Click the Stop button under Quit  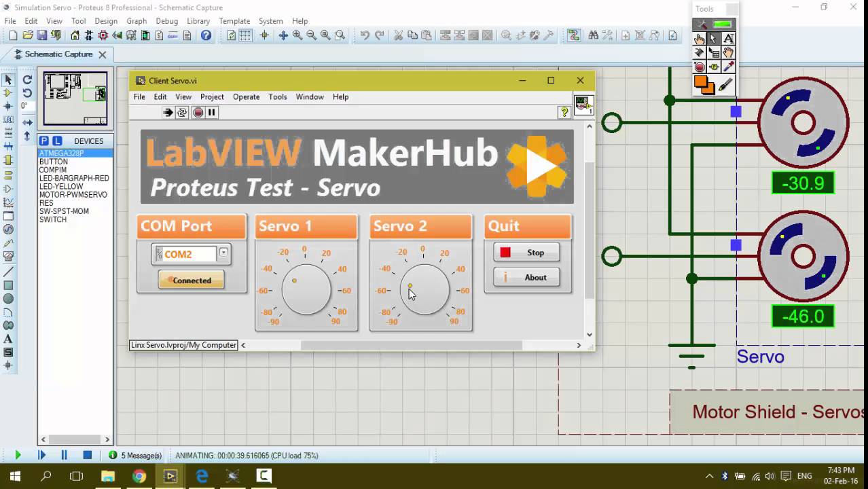526,253
